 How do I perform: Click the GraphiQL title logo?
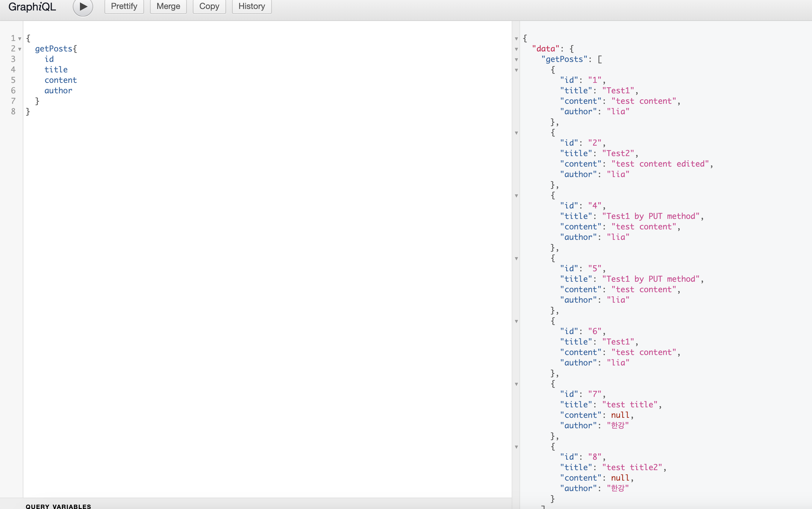click(32, 7)
